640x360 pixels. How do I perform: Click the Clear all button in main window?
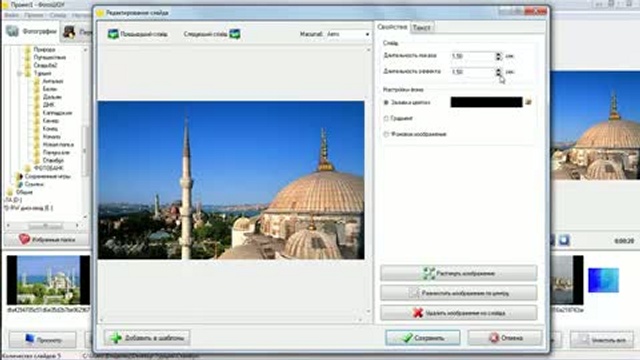point(602,340)
